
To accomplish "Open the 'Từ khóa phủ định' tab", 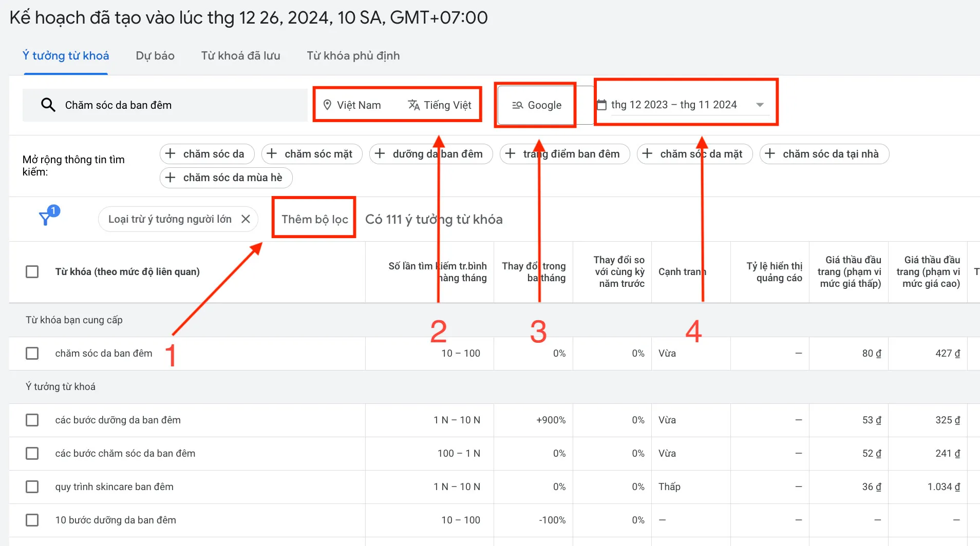I will click(x=353, y=56).
